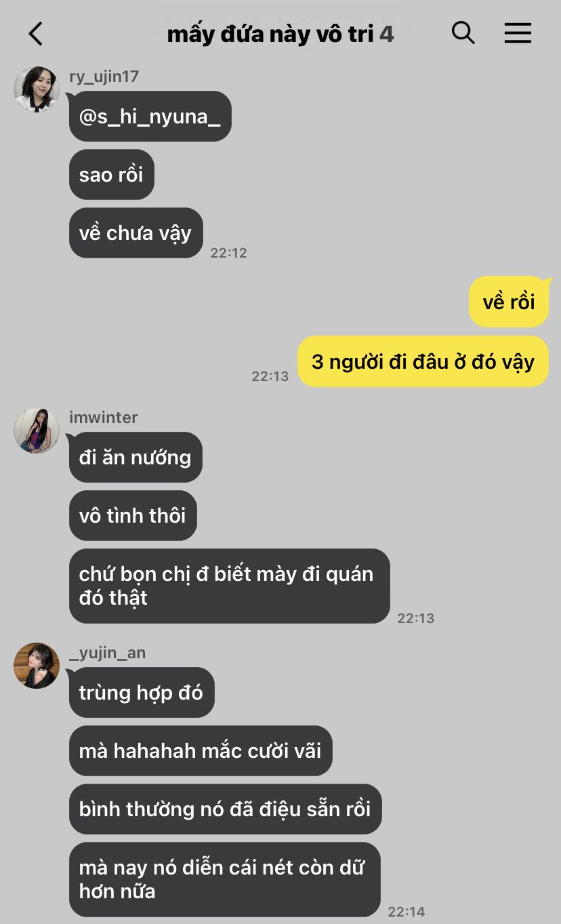This screenshot has width=561, height=924.
Task: Open group chat title "mấy đứa này vô tri"
Action: click(x=270, y=34)
